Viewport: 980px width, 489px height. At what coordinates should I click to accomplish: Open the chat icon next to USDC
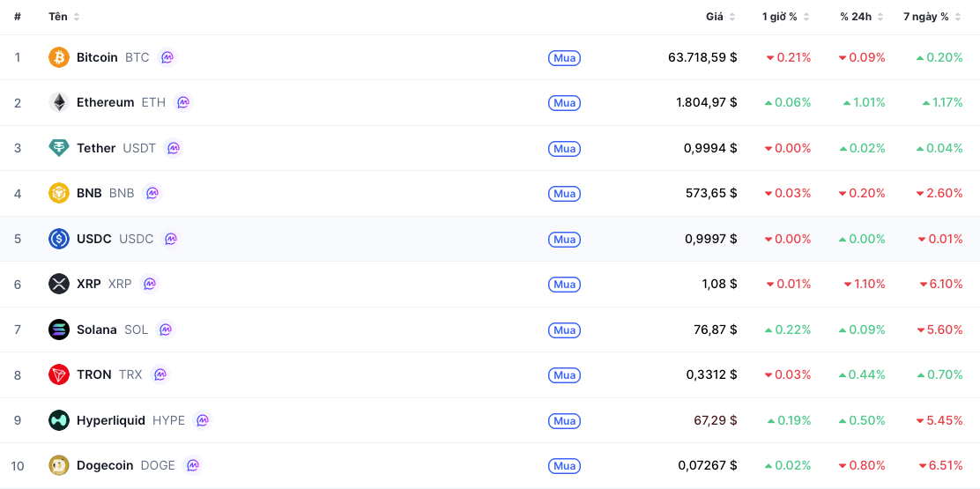pos(171,239)
